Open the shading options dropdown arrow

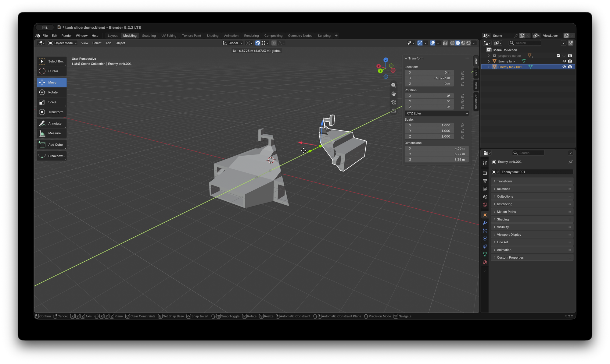(x=474, y=43)
